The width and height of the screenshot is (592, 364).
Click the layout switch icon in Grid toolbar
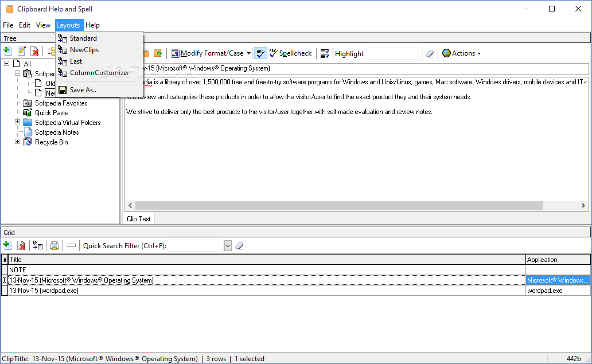(37, 245)
